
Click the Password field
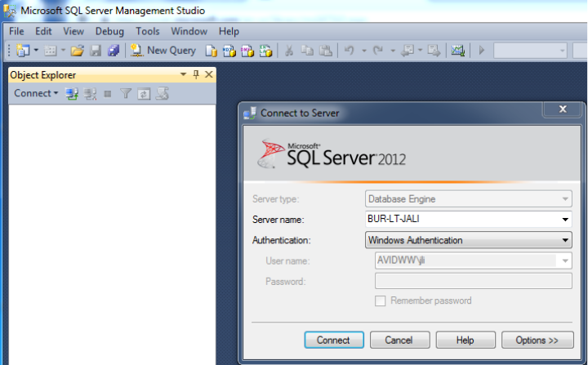click(x=474, y=281)
